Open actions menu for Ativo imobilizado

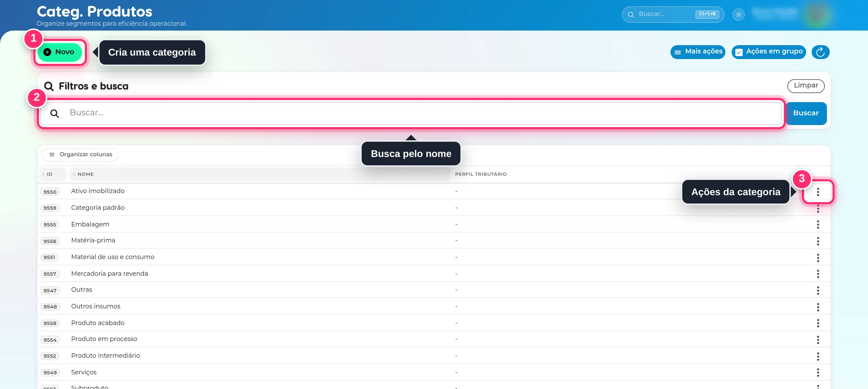pos(818,192)
